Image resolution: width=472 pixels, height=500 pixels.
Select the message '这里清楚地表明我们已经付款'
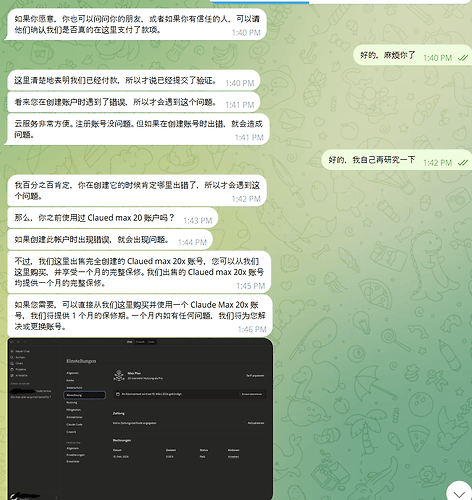134,80
